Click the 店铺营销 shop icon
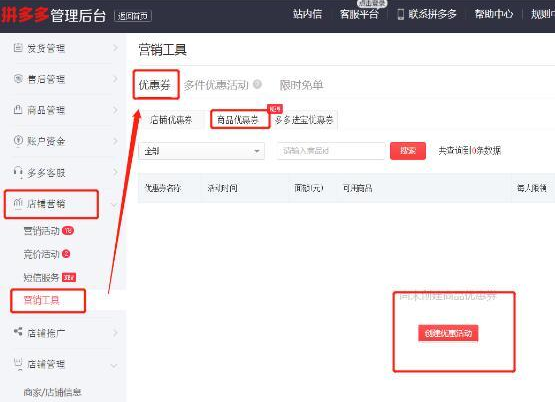The image size is (555, 402). [x=18, y=203]
